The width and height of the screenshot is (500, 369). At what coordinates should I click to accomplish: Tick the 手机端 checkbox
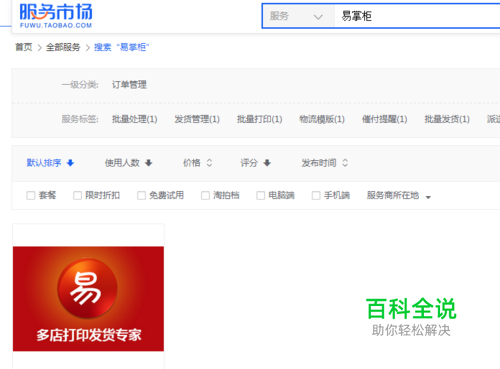[x=316, y=195]
